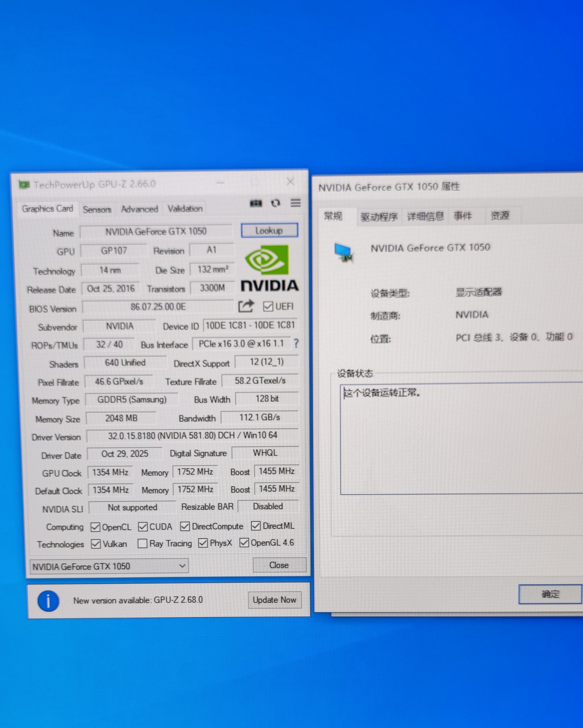Toggle the UEFI checkbox

click(268, 307)
